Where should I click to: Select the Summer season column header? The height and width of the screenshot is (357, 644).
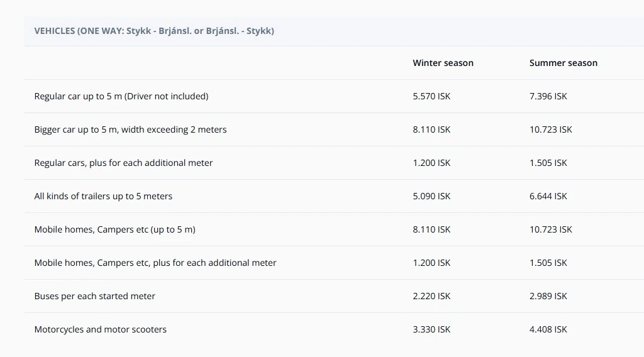563,63
